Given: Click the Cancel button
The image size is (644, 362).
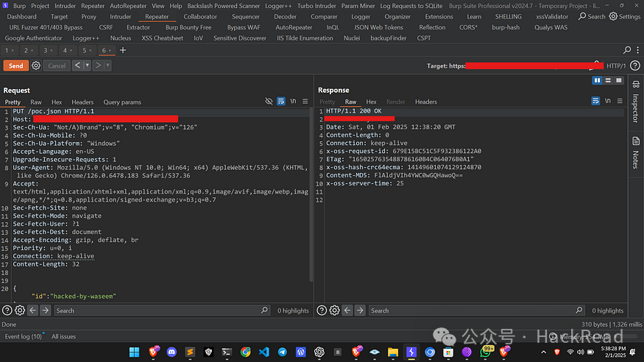Looking at the screenshot, I should 57,65.
